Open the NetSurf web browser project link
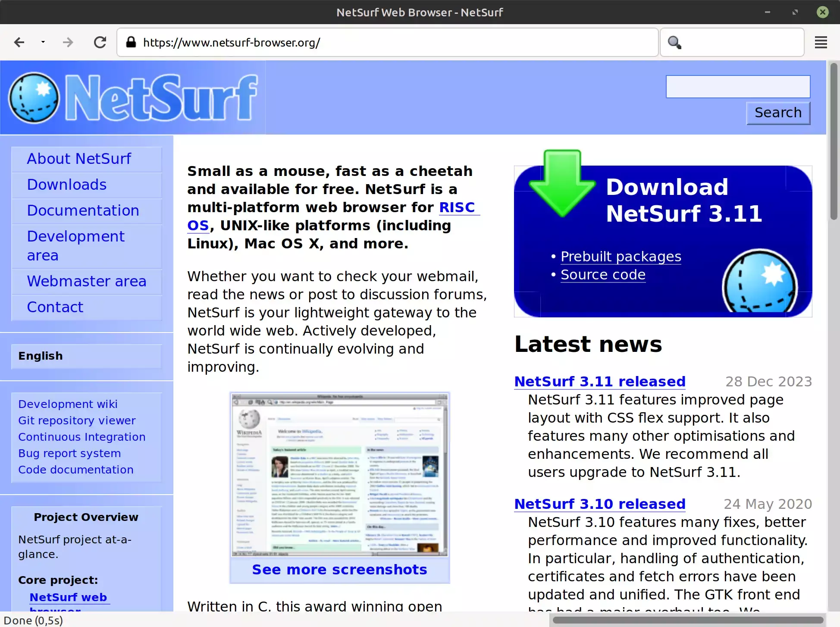Image resolution: width=840 pixels, height=627 pixels. 68,597
